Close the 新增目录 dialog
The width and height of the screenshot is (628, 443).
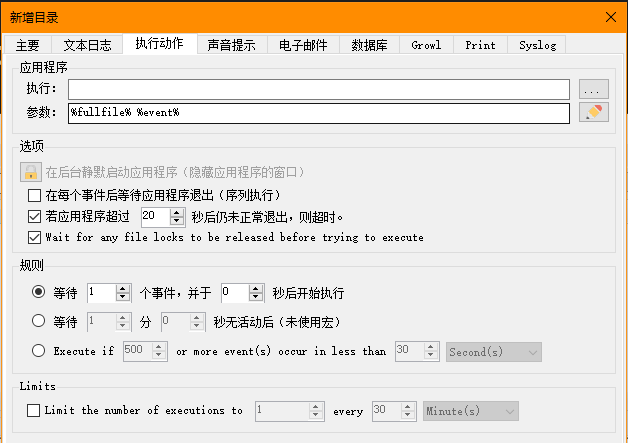[610, 16]
